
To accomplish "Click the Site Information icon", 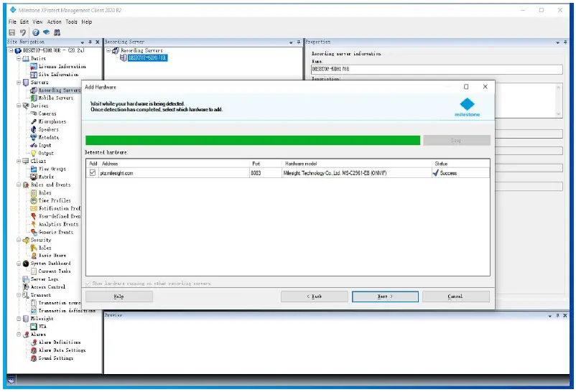I will pyautogui.click(x=34, y=75).
